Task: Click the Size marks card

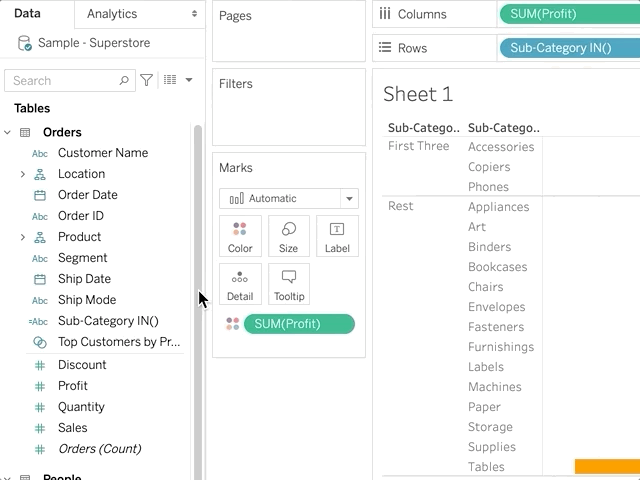Action: coord(288,236)
